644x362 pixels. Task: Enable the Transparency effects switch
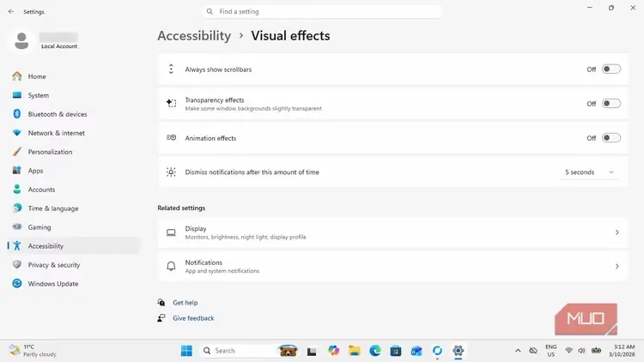click(x=611, y=104)
